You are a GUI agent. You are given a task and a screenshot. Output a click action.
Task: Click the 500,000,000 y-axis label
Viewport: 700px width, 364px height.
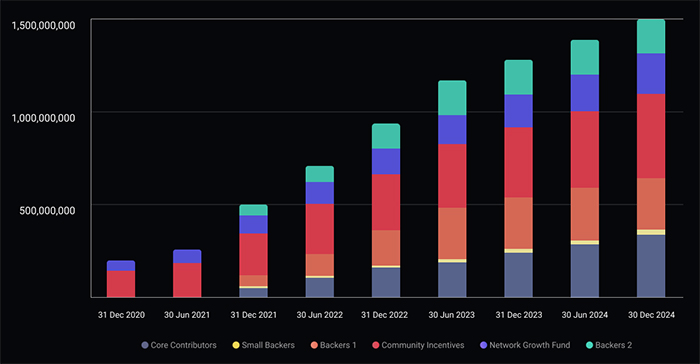[47, 210]
